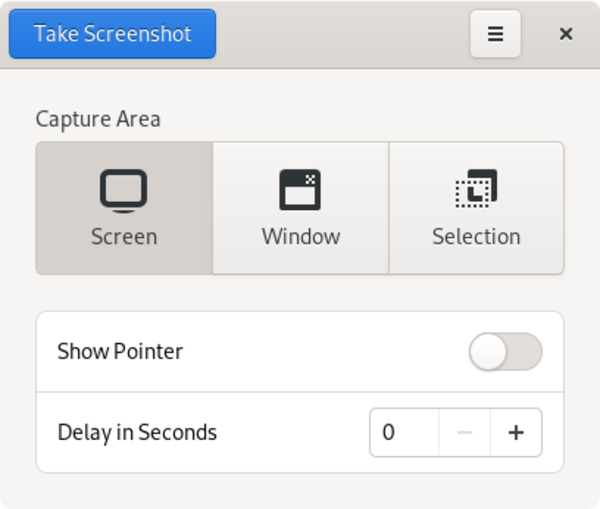Click the delay value field showing 0

[x=404, y=432]
